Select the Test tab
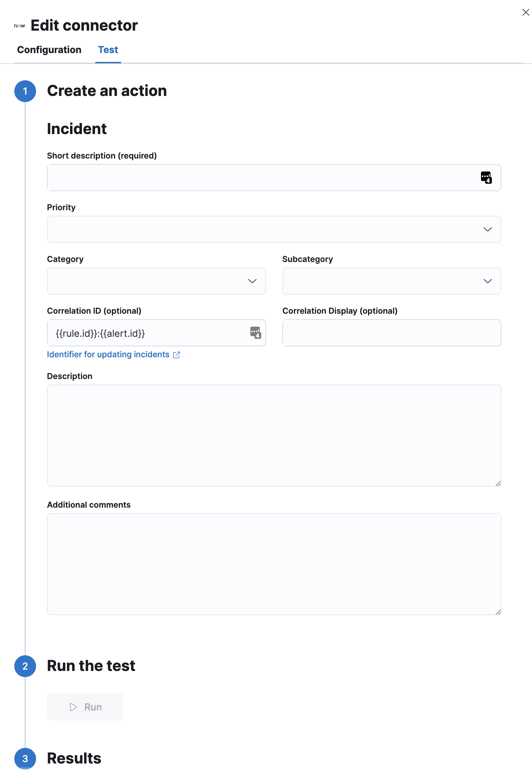The width and height of the screenshot is (532, 771). coord(108,50)
